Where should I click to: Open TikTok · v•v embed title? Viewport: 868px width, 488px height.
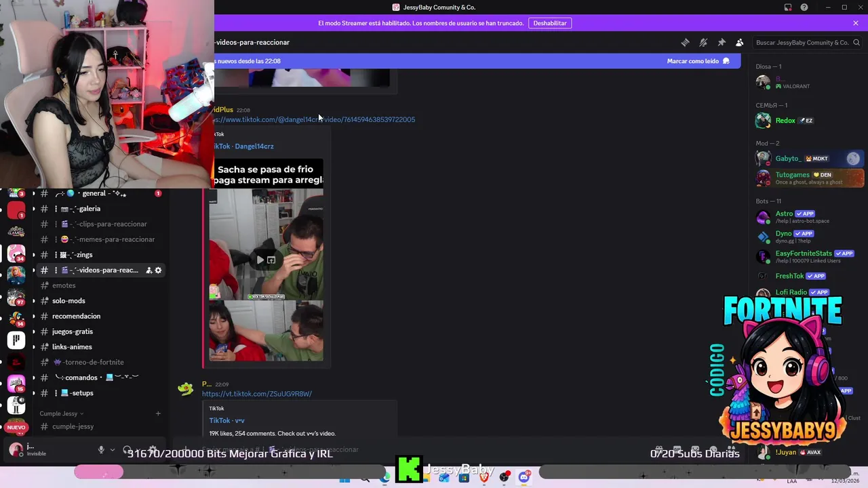(226, 421)
